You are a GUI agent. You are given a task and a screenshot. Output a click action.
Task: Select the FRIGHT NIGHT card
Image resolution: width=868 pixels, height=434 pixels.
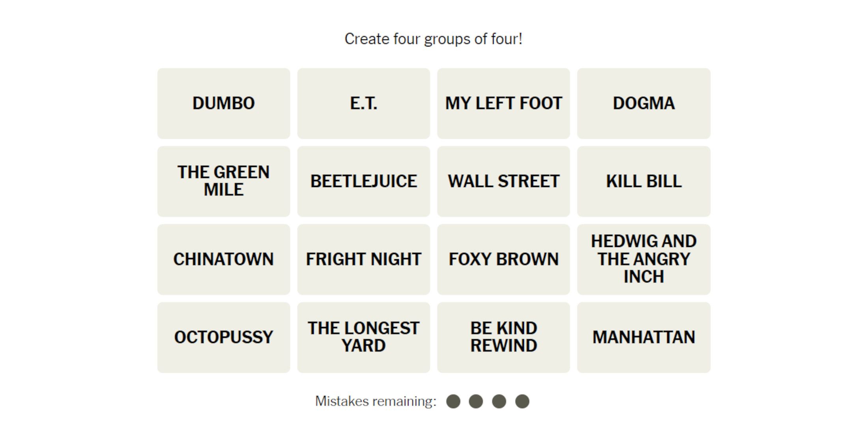pyautogui.click(x=363, y=259)
